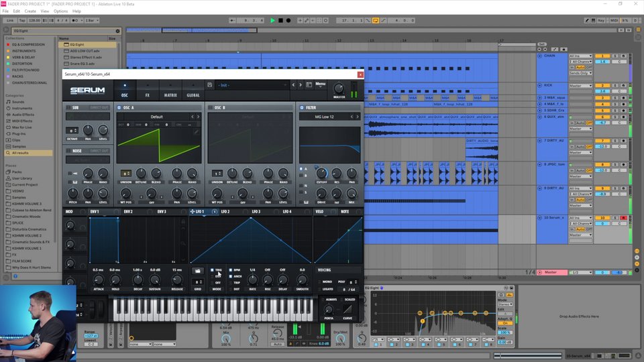
Task: Open the OSC A wavetable editor pencil icon
Action: (x=197, y=132)
